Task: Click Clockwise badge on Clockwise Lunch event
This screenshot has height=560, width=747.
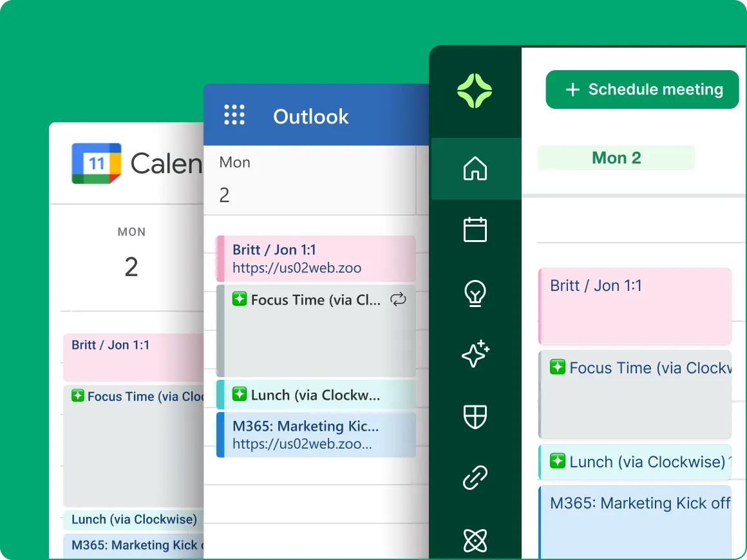Action: click(x=558, y=461)
